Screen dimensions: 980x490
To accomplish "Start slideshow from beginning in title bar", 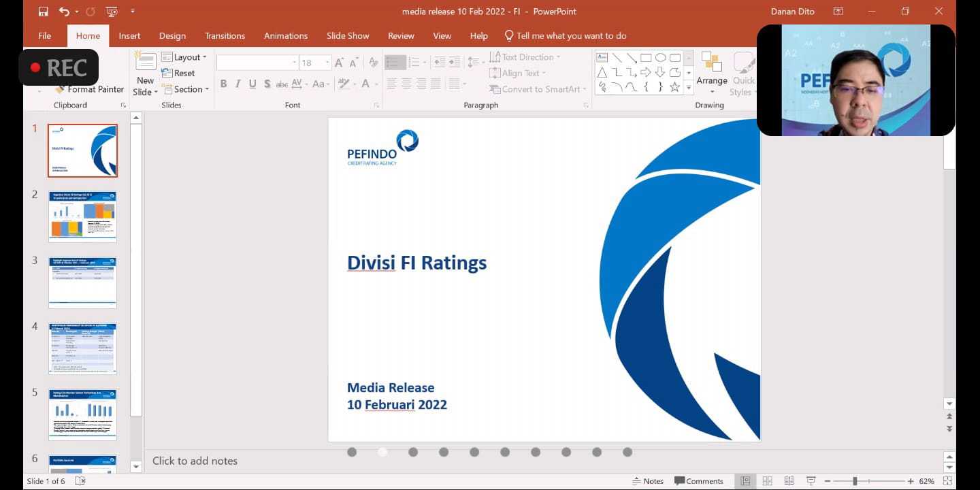I will pos(112,12).
